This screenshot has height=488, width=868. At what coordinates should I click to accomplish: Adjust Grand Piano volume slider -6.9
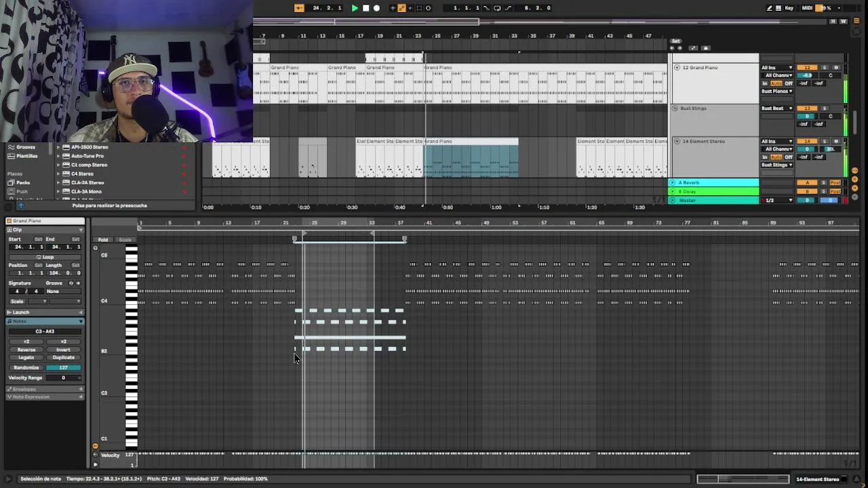pos(807,75)
